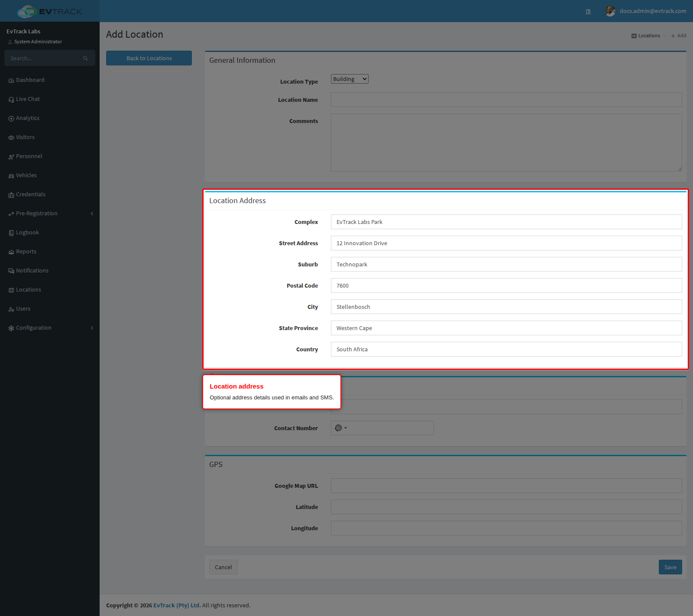This screenshot has width=693, height=616.
Task: Click the Location Name input field
Action: 506,100
